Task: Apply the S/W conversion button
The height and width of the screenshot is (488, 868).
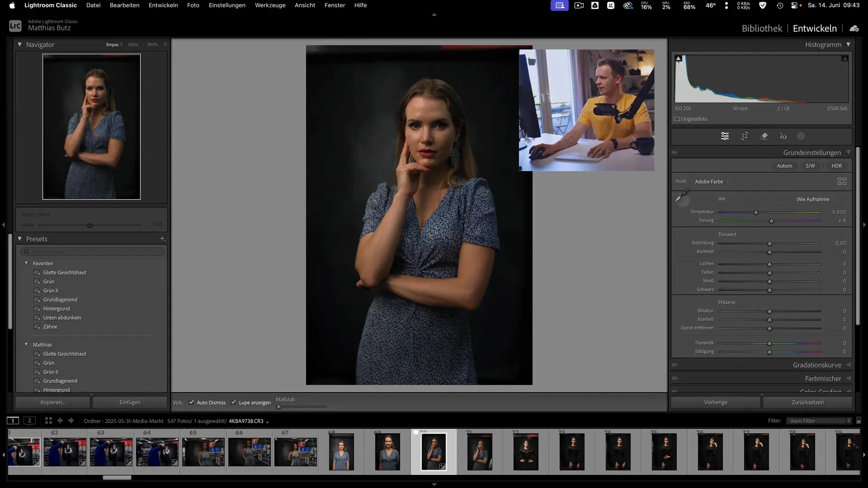Action: point(810,166)
